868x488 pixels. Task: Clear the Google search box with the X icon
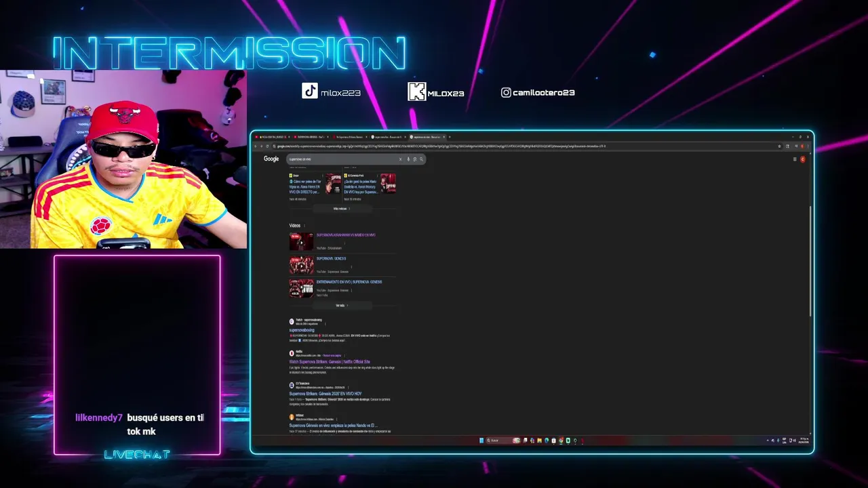pyautogui.click(x=400, y=159)
